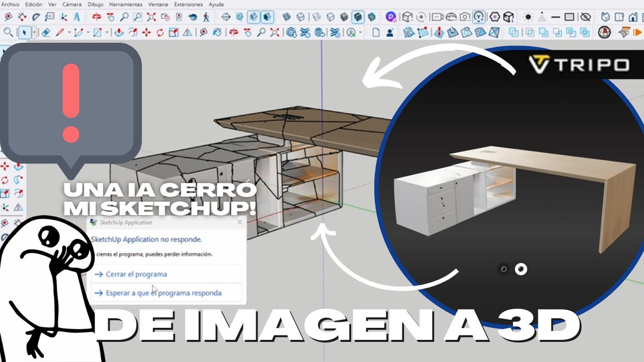Select the Rotate tool
644x362 pixels.
point(160,33)
